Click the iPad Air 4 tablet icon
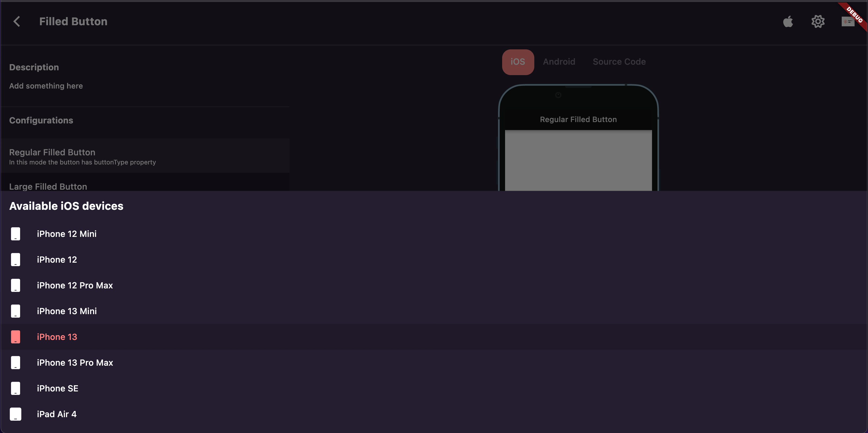868x433 pixels. pos(16,414)
